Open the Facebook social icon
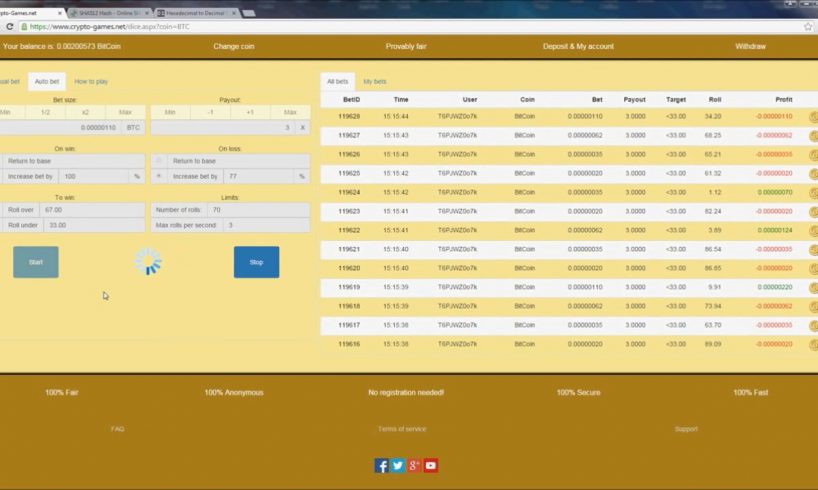818x490 pixels. pos(381,465)
